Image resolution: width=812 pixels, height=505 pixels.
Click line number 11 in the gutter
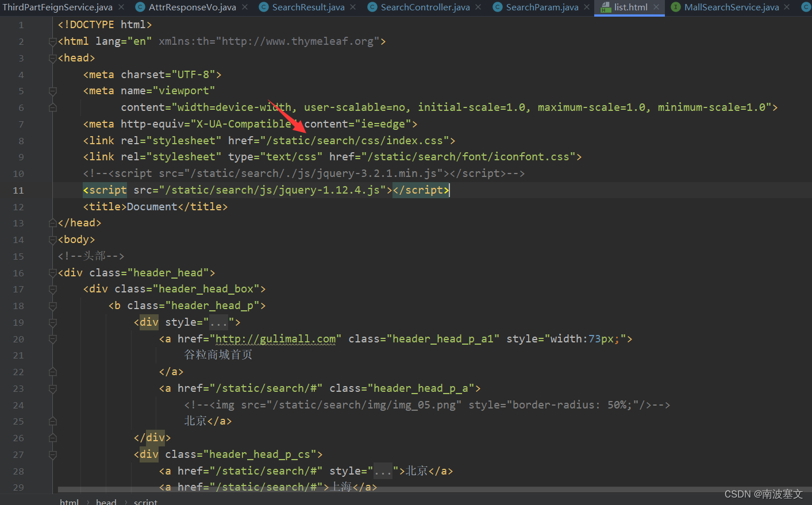click(x=18, y=190)
